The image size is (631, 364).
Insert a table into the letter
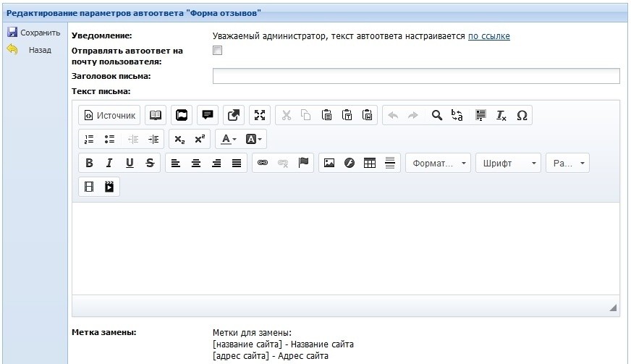click(370, 163)
